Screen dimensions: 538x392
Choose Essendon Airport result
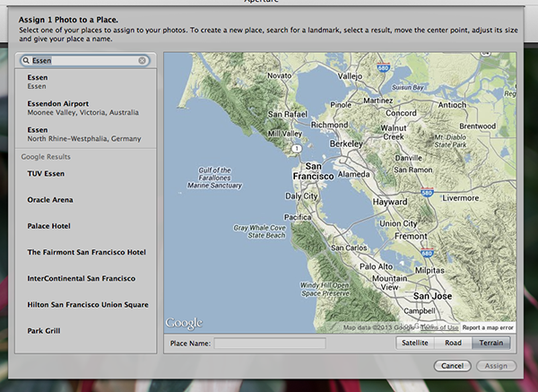(x=86, y=108)
